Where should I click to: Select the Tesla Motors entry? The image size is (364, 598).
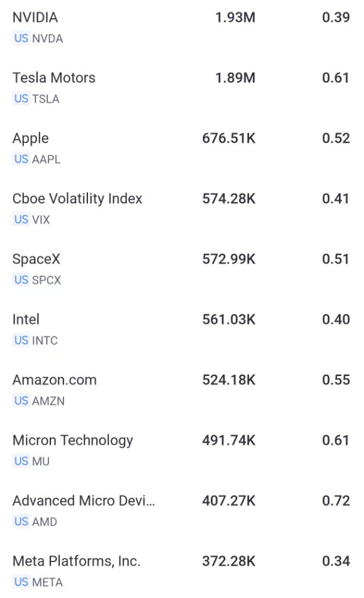tap(182, 87)
